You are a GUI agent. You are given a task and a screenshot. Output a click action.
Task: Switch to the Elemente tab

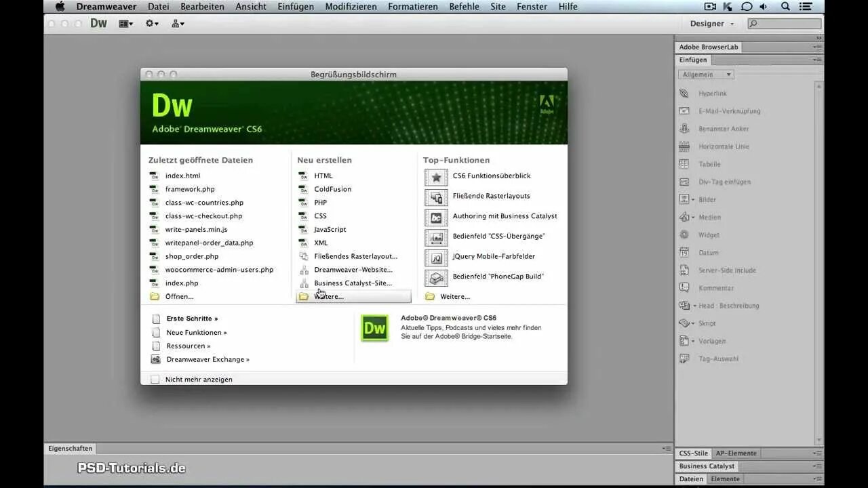coord(725,479)
